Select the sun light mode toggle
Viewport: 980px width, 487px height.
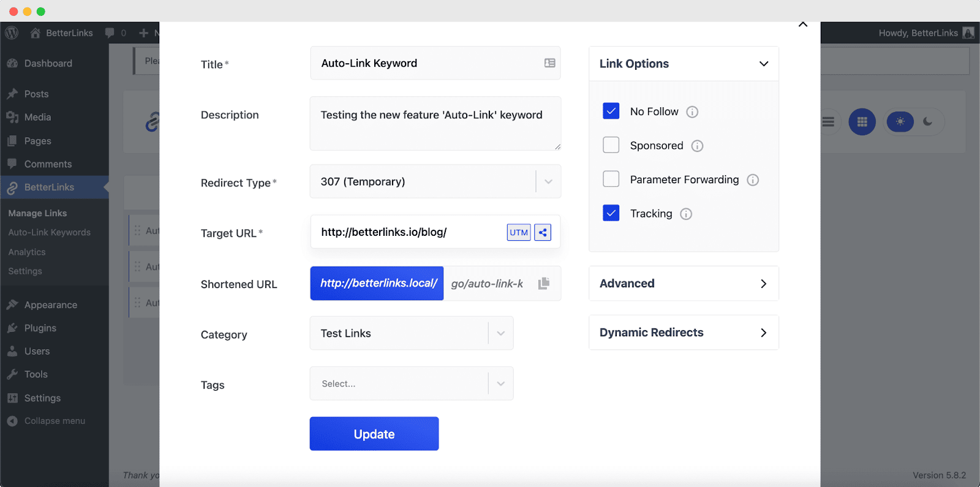pyautogui.click(x=900, y=122)
